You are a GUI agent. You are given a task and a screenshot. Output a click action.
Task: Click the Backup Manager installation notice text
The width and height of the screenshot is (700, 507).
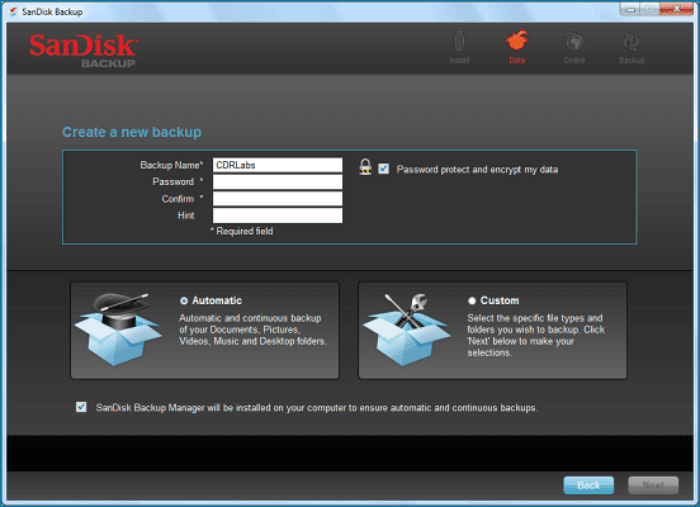tap(317, 407)
